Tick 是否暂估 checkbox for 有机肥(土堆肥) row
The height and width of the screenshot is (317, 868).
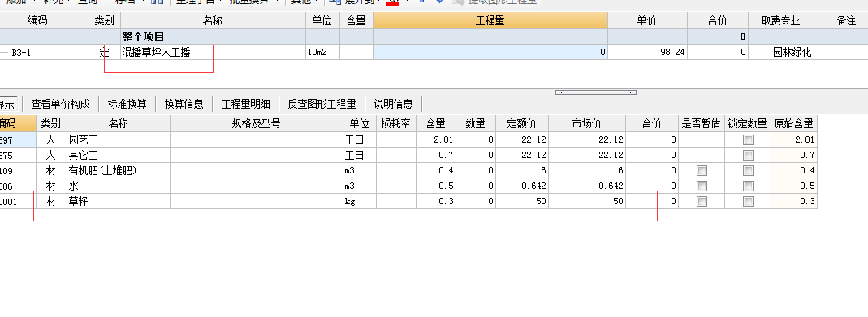click(702, 170)
